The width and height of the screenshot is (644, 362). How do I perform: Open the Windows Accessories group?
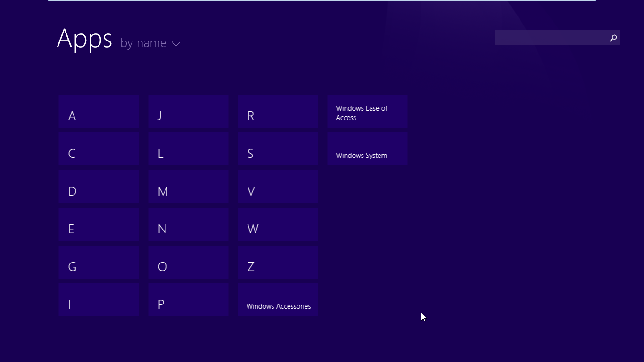pos(278,300)
